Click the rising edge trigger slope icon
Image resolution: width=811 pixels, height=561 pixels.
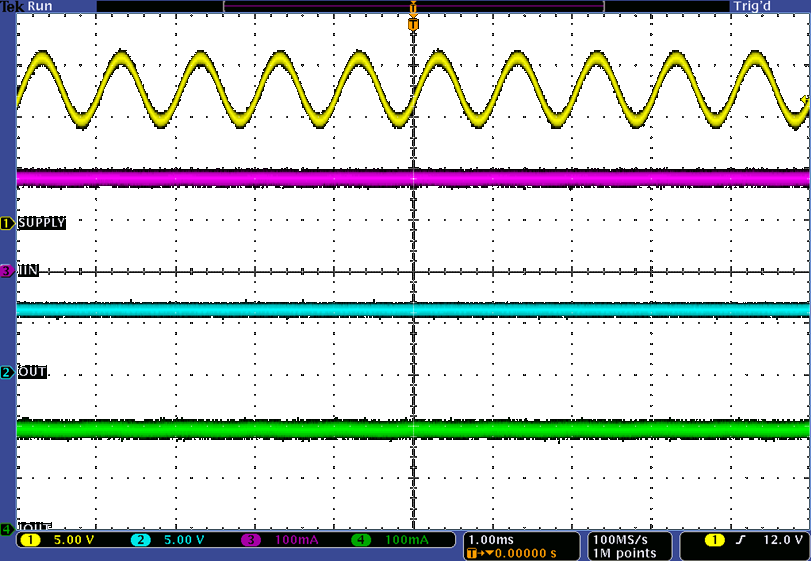[x=741, y=540]
